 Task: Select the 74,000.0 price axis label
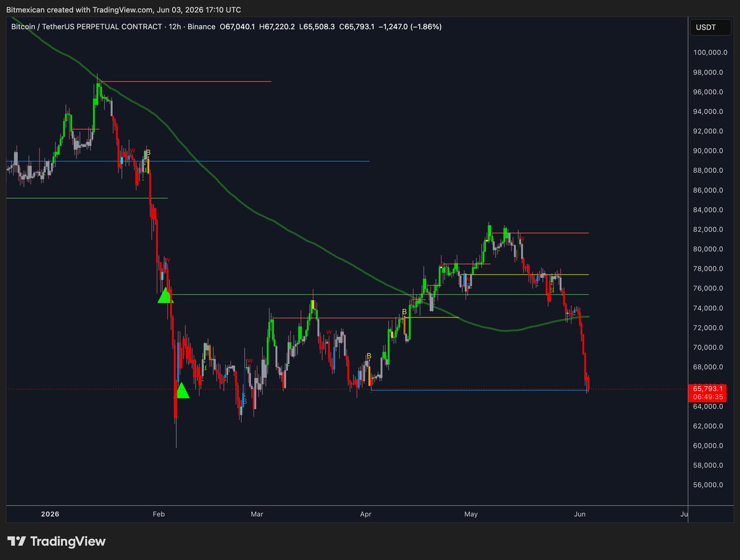coord(709,308)
